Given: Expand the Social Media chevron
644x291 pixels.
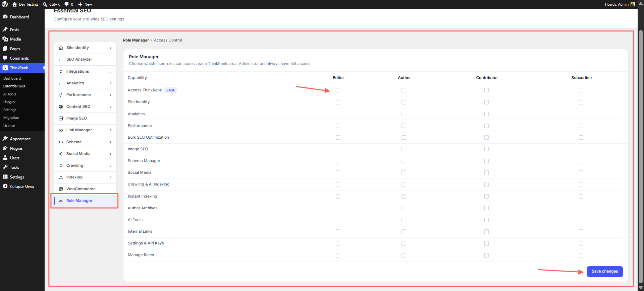Looking at the screenshot, I should point(111,154).
